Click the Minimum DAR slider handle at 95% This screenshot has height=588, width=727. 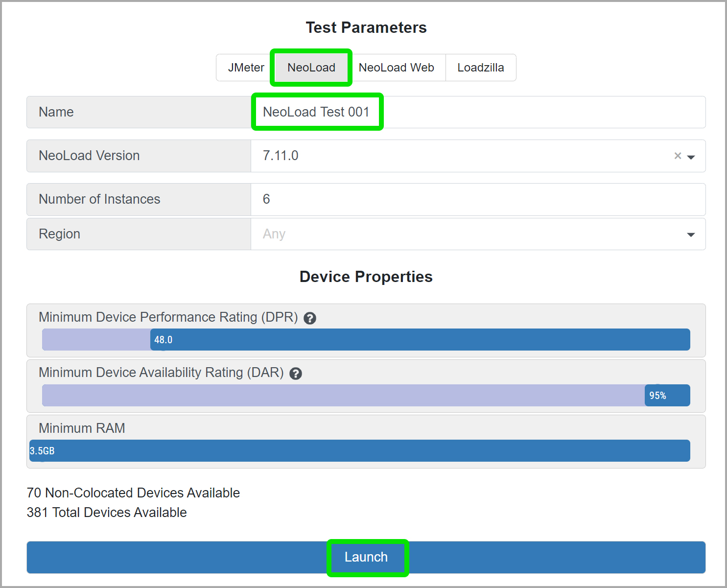click(657, 396)
